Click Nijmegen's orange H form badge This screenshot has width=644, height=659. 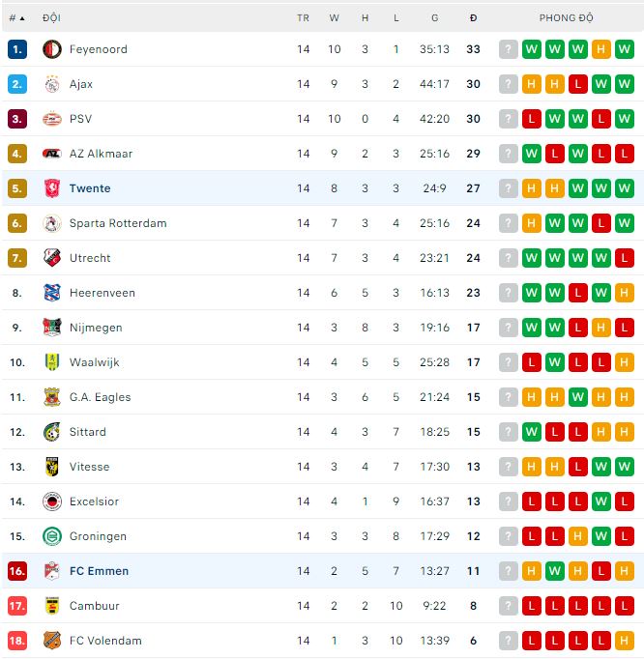(601, 328)
